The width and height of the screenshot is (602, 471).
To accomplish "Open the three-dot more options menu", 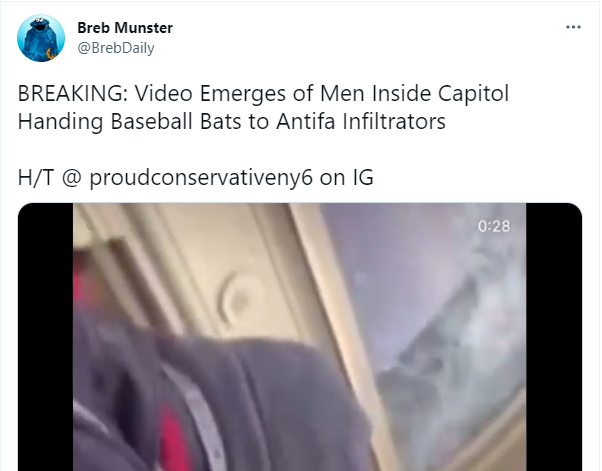I will [x=573, y=27].
